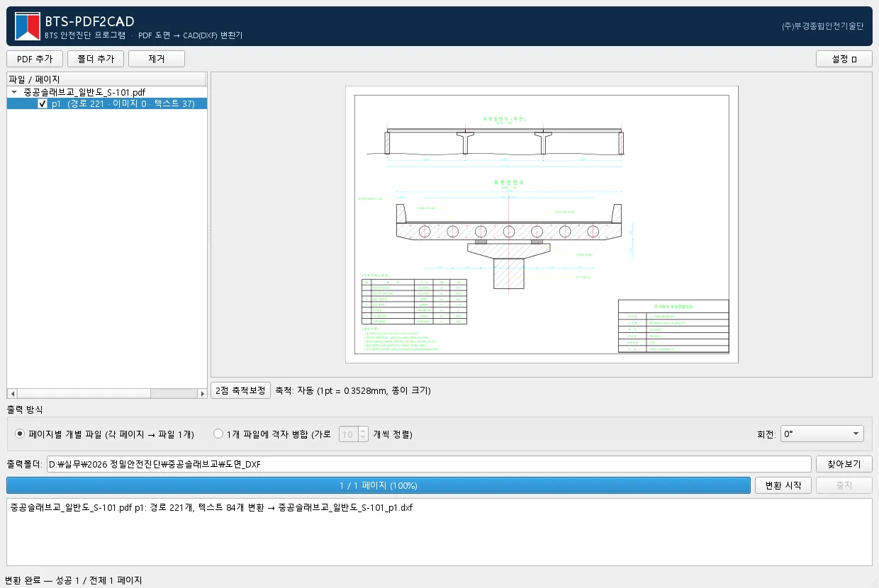Viewport: 879px width, 588px height.
Task: Click the 중지 stop button
Action: click(x=844, y=485)
